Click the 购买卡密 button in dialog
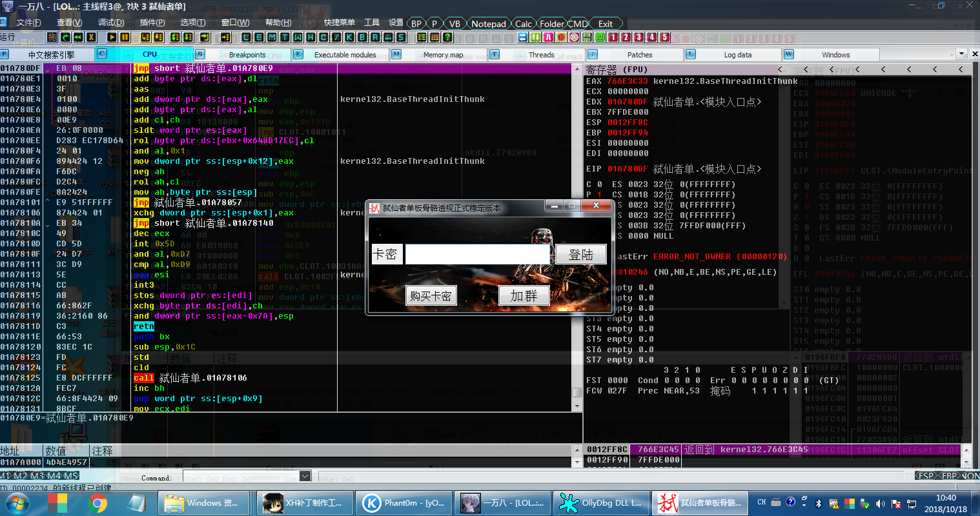 [431, 296]
